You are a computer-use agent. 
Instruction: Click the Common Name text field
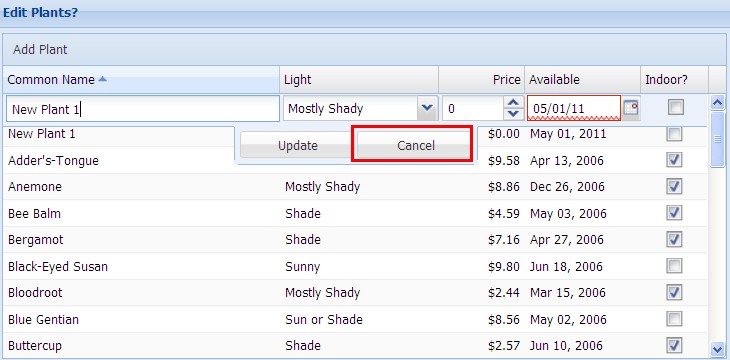click(x=143, y=109)
